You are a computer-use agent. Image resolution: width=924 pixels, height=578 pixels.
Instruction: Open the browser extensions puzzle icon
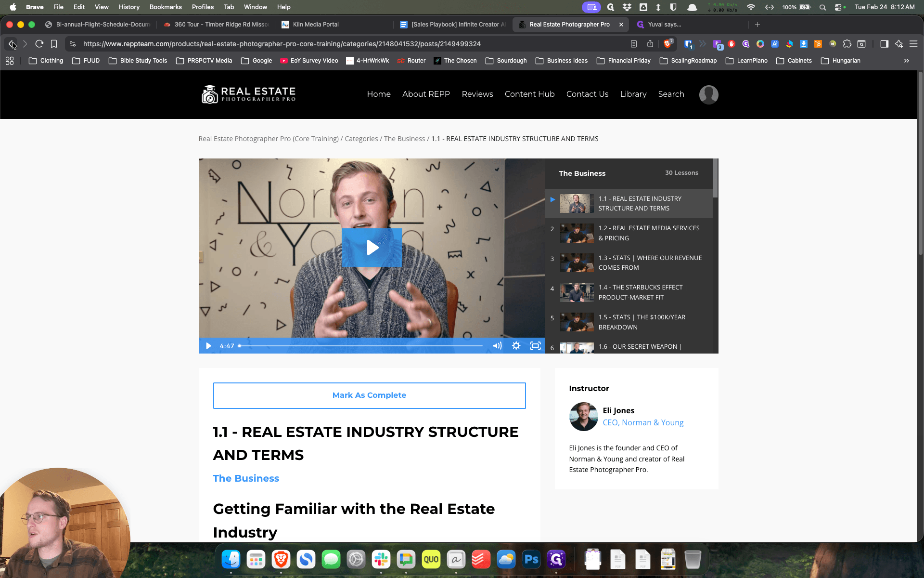click(x=847, y=44)
